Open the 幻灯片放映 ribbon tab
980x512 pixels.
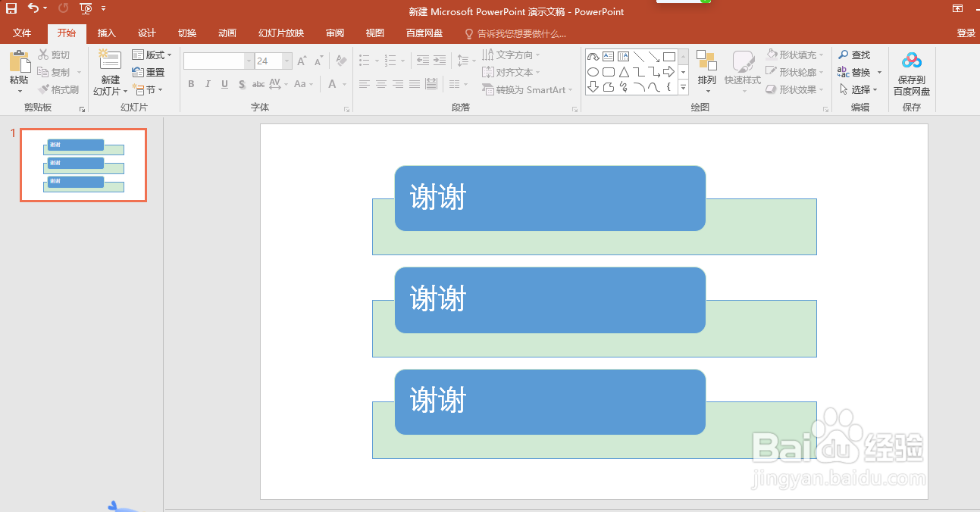(280, 33)
